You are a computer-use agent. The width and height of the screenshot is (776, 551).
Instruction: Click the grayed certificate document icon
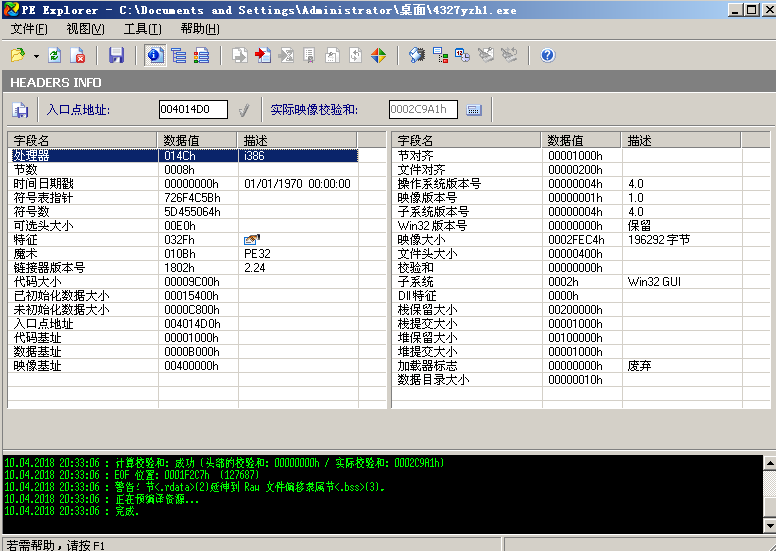click(x=309, y=55)
